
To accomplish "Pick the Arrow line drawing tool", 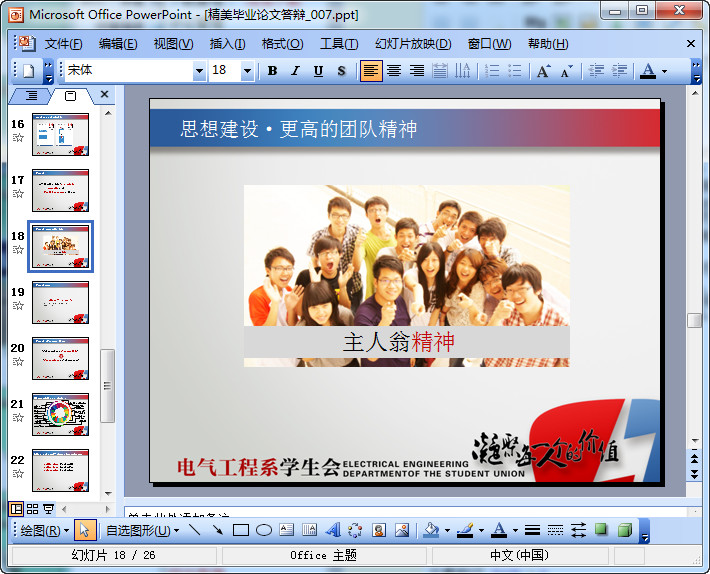I will [x=216, y=530].
